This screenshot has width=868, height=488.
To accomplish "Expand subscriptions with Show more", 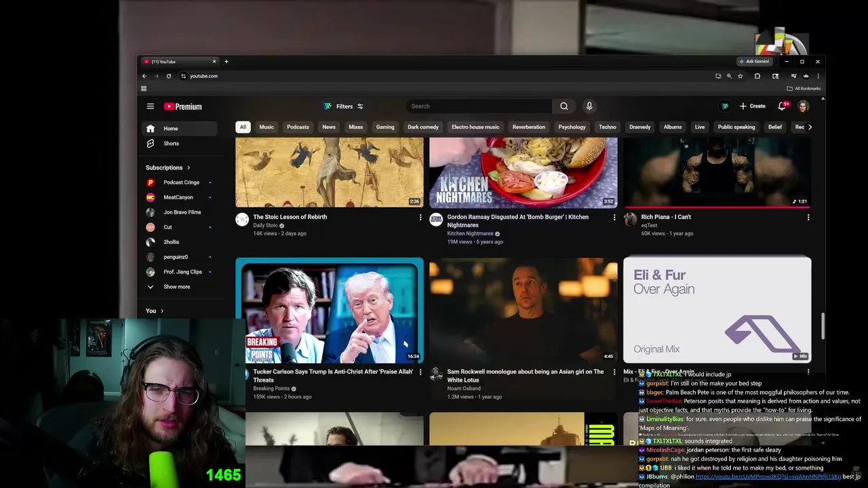I will (x=180, y=287).
